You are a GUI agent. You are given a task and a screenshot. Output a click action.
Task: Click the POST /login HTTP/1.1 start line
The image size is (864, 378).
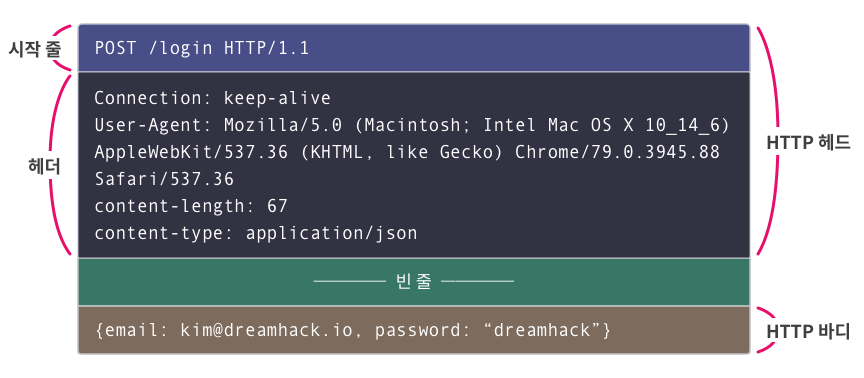(x=202, y=48)
